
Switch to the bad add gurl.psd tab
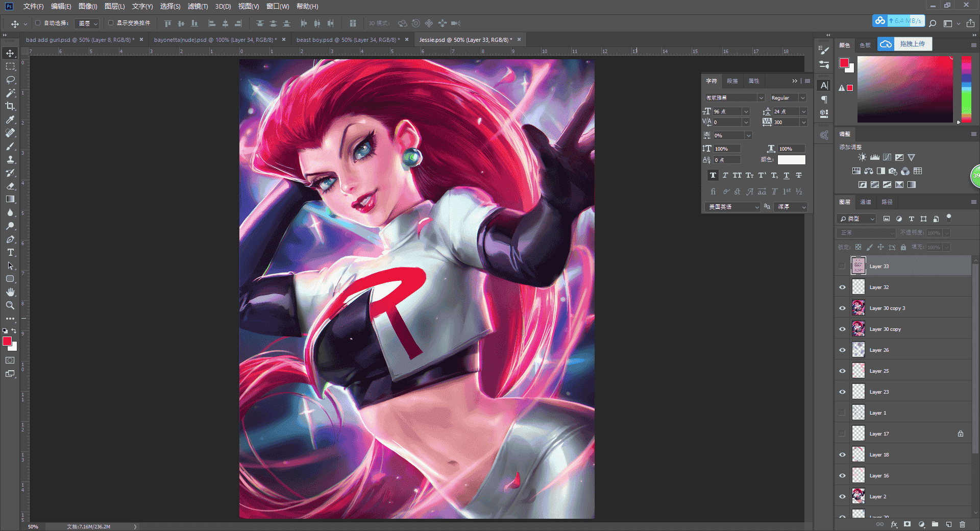(x=80, y=40)
